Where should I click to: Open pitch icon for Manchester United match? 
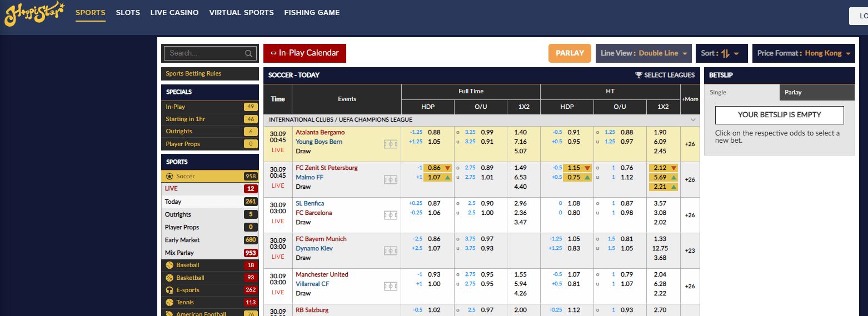click(x=391, y=286)
